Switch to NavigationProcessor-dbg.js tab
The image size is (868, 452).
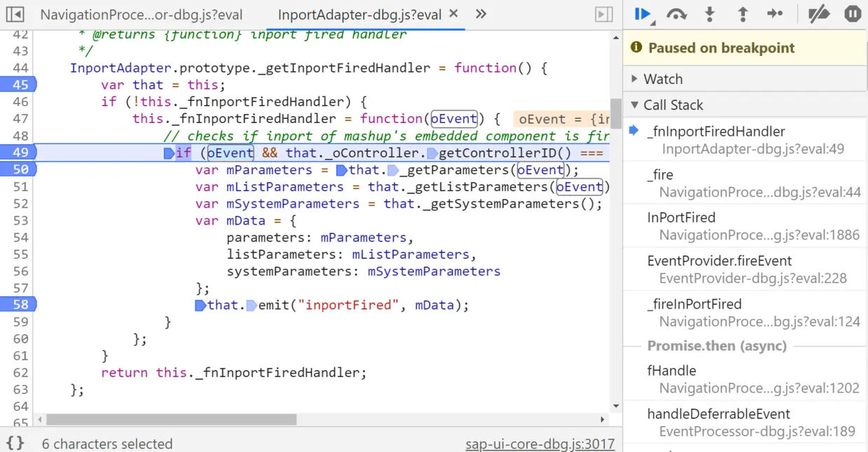141,15
